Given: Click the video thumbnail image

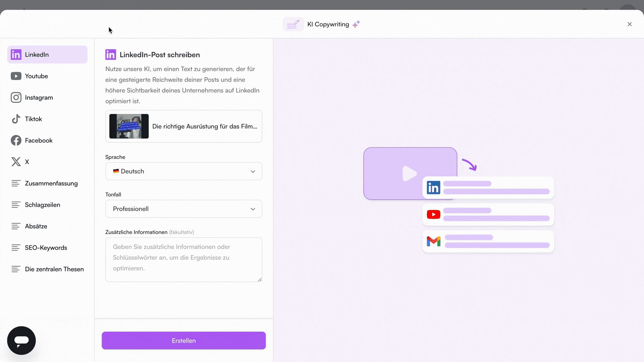Looking at the screenshot, I should [129, 126].
